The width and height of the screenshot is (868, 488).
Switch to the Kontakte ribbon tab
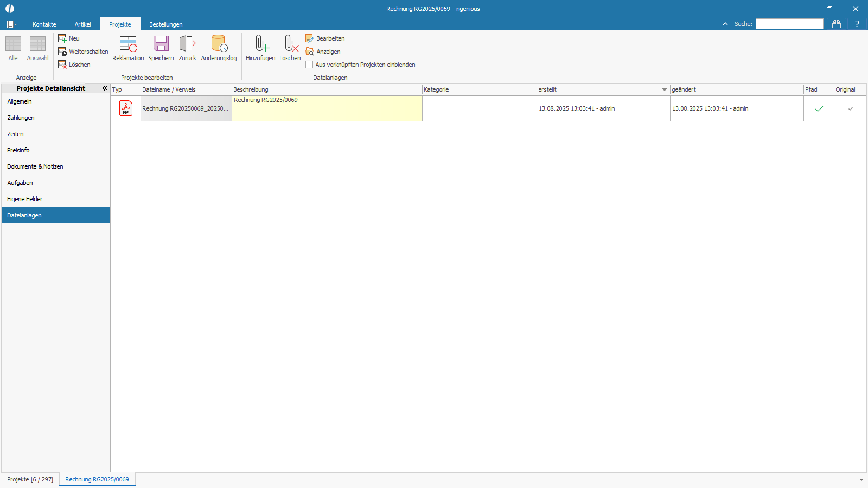point(44,24)
